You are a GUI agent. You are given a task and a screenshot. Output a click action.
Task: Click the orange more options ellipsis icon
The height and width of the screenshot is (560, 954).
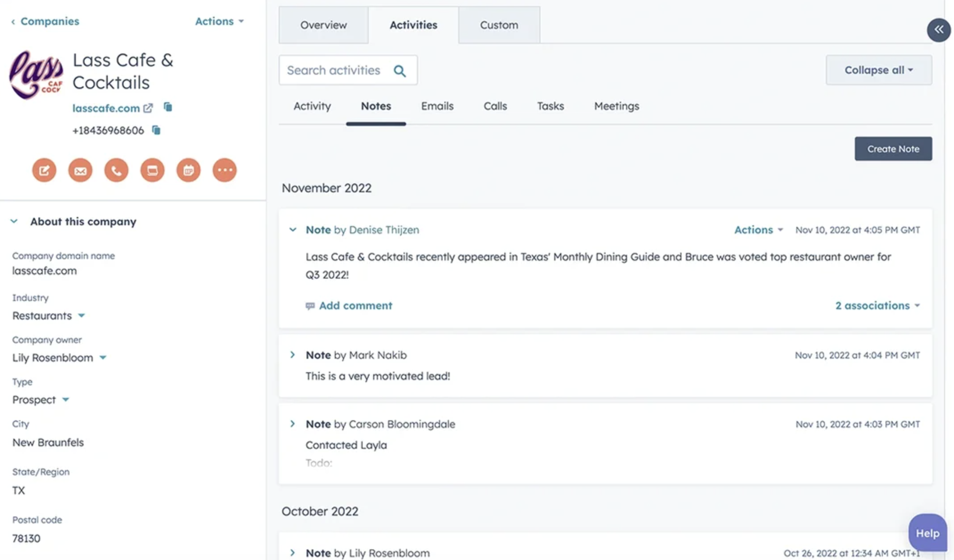pos(224,170)
